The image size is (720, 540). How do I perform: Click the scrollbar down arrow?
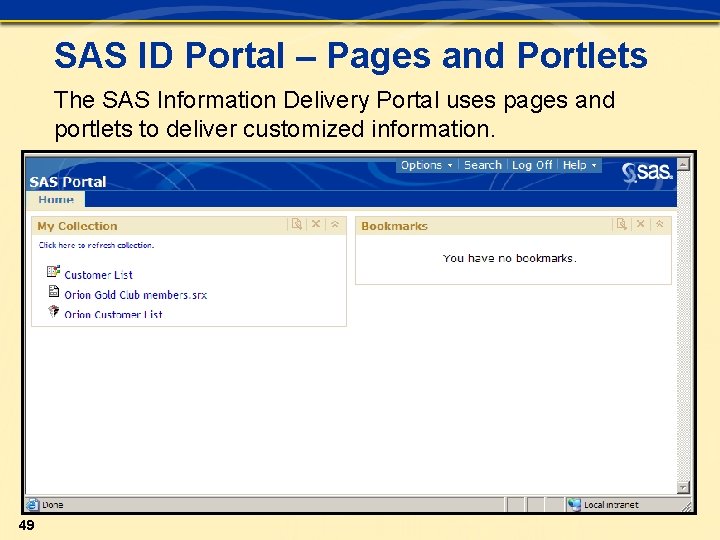(683, 487)
